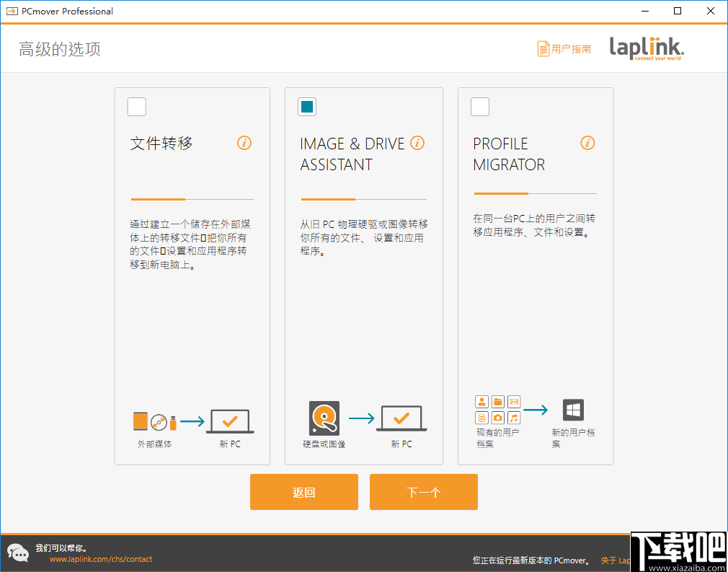Click the Laplink logo in the top right

[x=647, y=48]
